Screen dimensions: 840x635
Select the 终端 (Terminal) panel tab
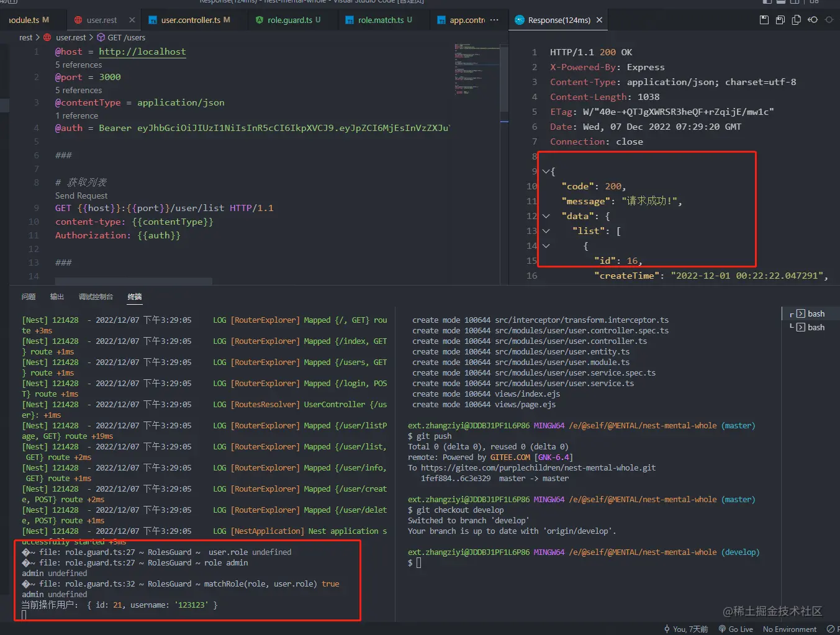click(x=135, y=297)
